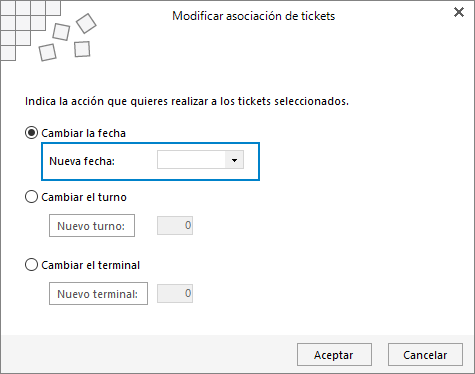475x374 pixels.
Task: Choose the Cambiar el turno option
Action: pyautogui.click(x=31, y=197)
